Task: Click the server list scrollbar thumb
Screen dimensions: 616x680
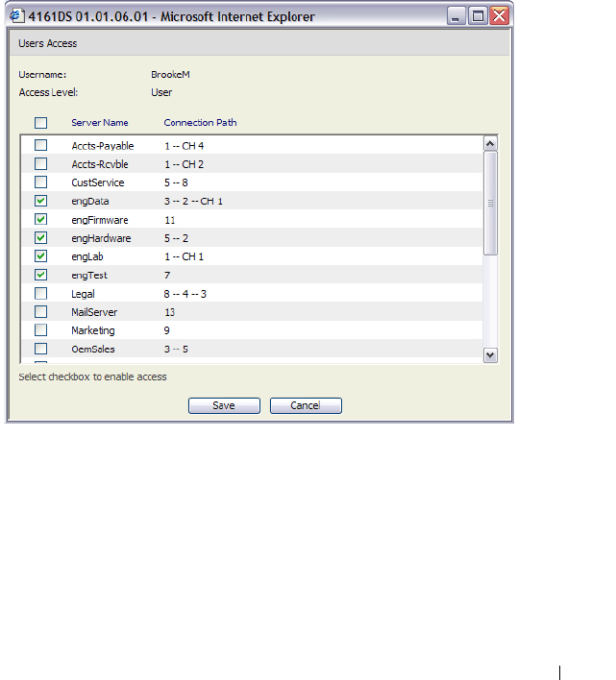Action: [x=490, y=203]
